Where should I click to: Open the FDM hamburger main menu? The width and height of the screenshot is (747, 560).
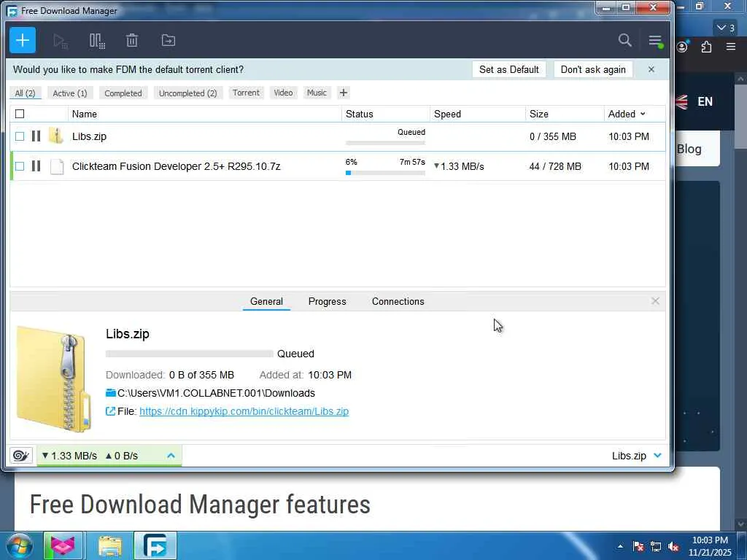[x=656, y=41]
